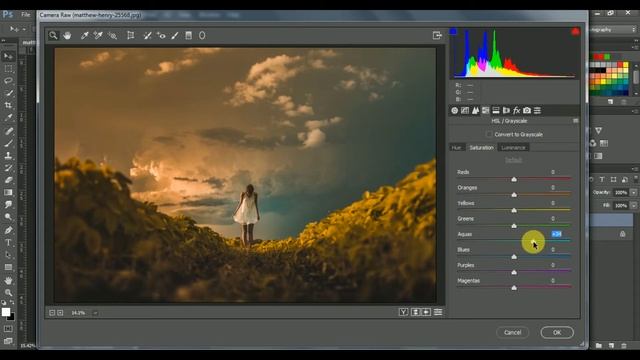Click the Default link under the tabs
640x360 pixels.
pyautogui.click(x=513, y=160)
